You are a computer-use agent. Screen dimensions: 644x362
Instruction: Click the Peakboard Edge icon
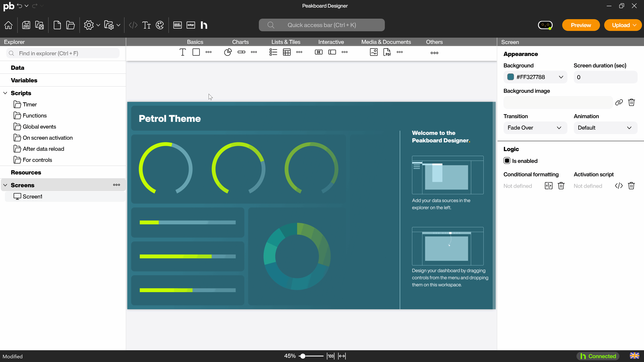pos(191,25)
